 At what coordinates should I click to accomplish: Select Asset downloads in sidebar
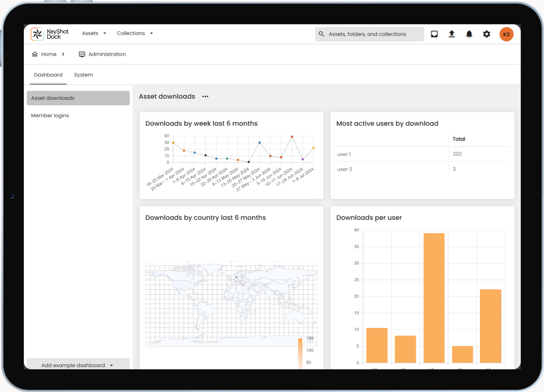[x=78, y=98]
